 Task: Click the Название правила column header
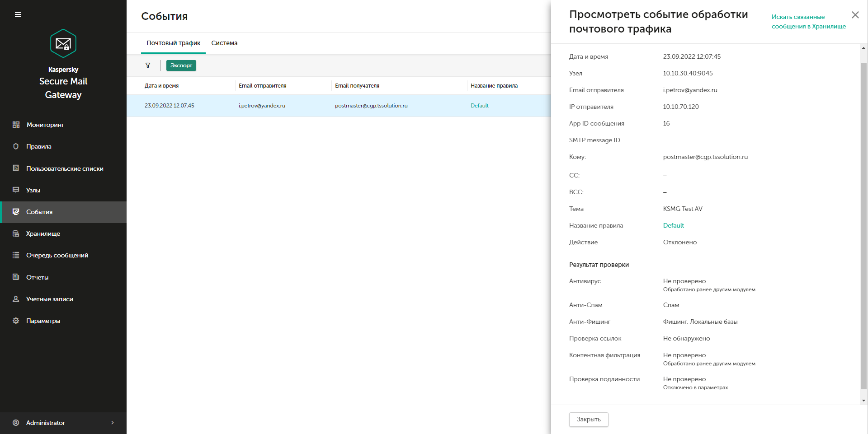pyautogui.click(x=494, y=86)
